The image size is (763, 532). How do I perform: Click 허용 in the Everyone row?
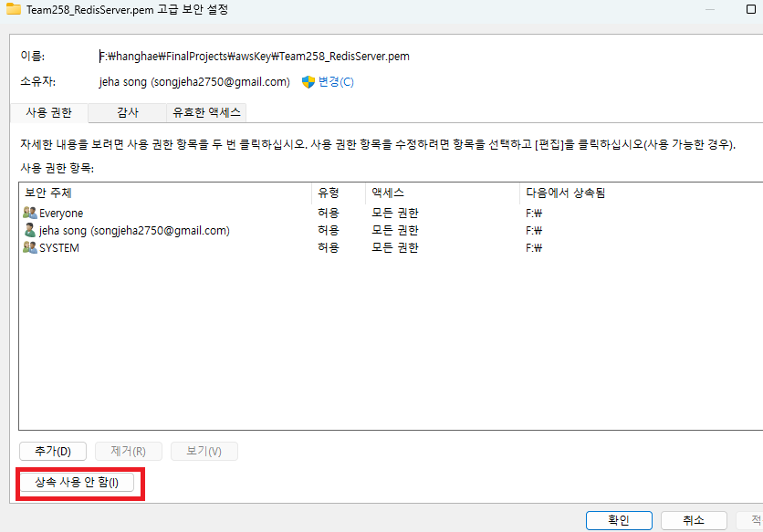click(329, 213)
